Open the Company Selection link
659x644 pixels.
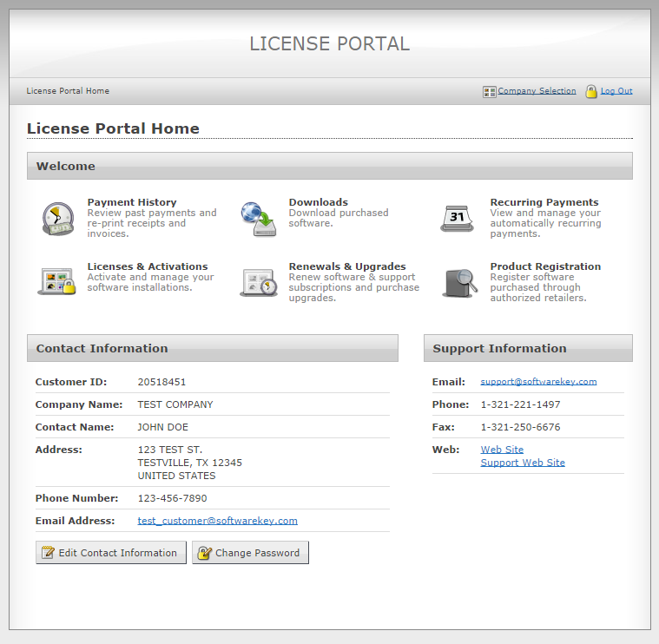[x=537, y=91]
